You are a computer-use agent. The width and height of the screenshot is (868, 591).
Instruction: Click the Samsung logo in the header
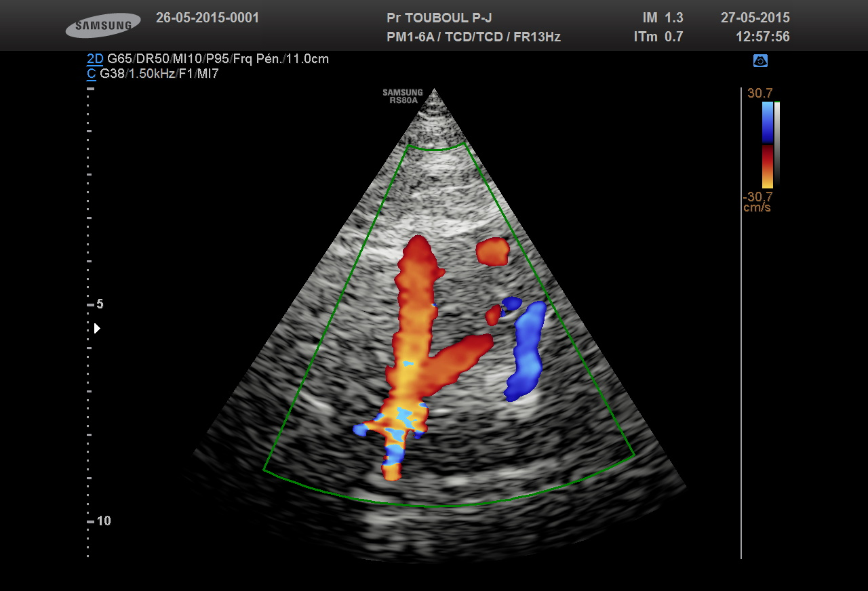[103, 26]
